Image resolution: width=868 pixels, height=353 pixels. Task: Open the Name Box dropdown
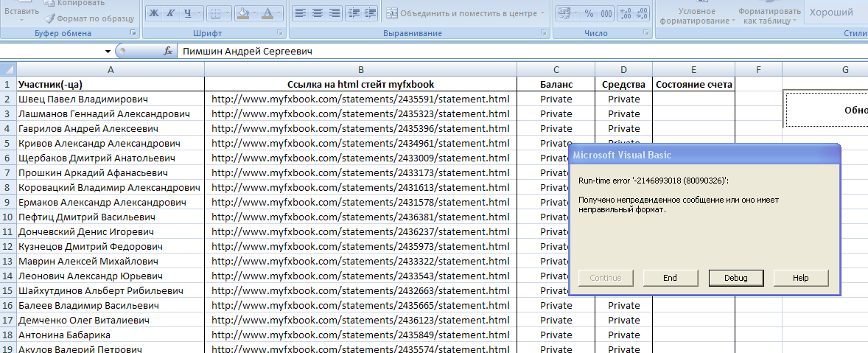[108, 52]
